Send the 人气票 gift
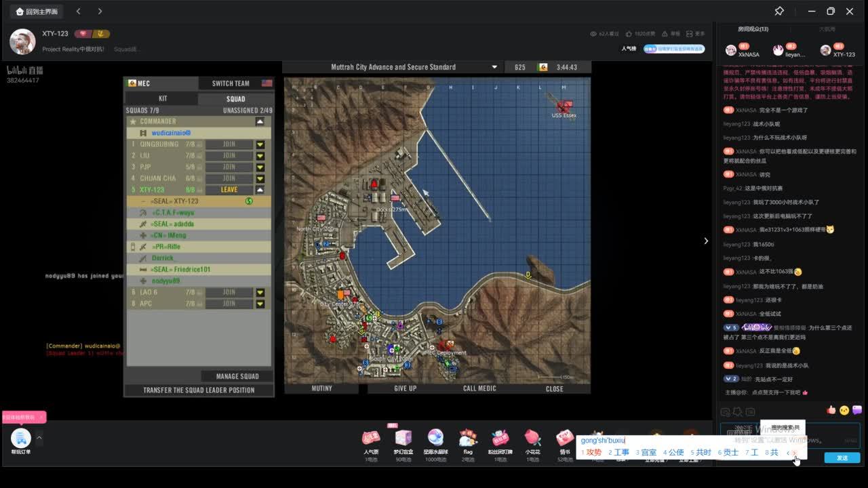 371,444
